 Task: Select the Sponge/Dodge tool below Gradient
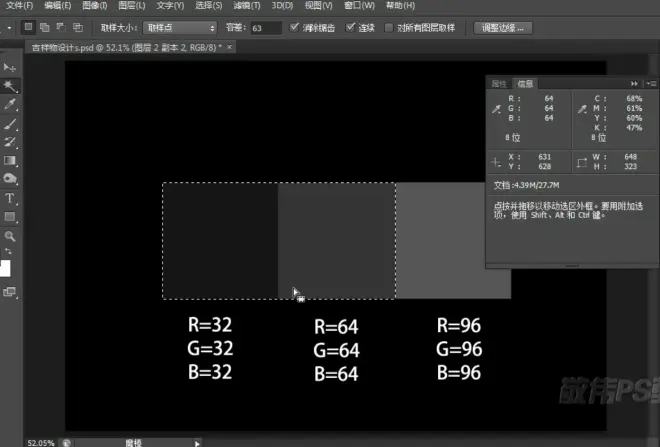click(10, 178)
